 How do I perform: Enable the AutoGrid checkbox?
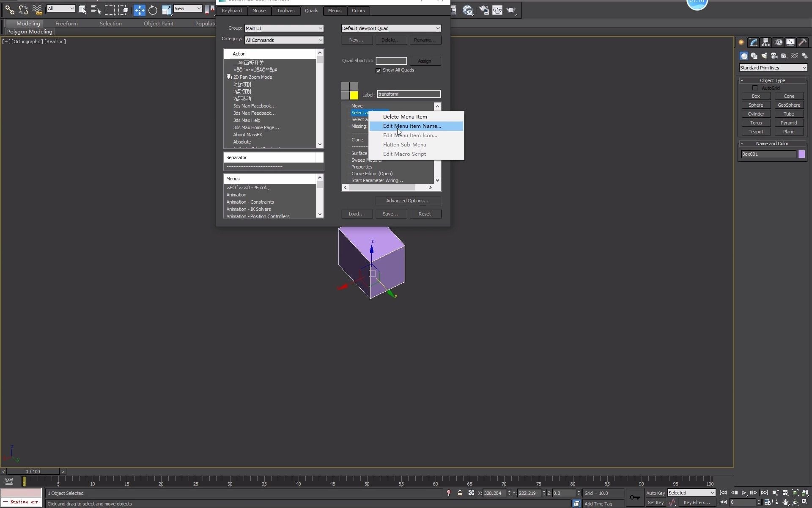[x=755, y=88]
